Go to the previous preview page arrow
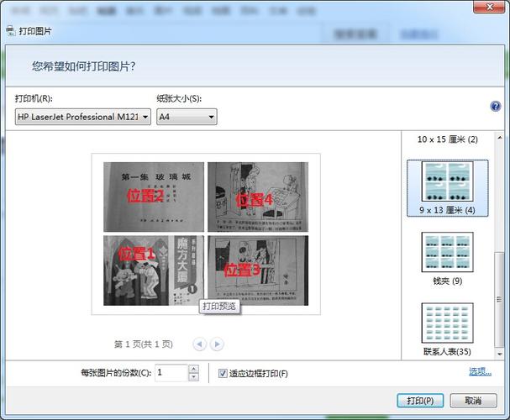 [199, 344]
